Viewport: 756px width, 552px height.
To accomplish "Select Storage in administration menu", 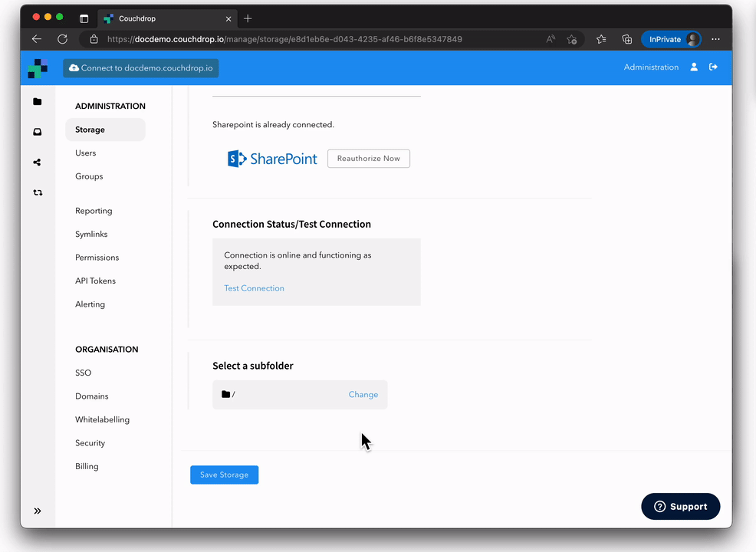I will click(x=105, y=130).
